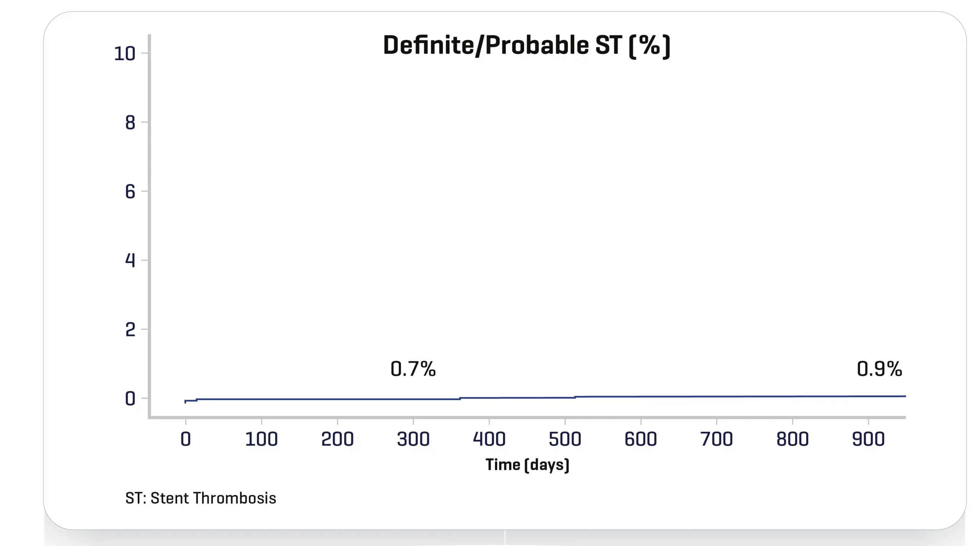Select the 400 days tick label
This screenshot has height=546, width=980.
[x=489, y=439]
